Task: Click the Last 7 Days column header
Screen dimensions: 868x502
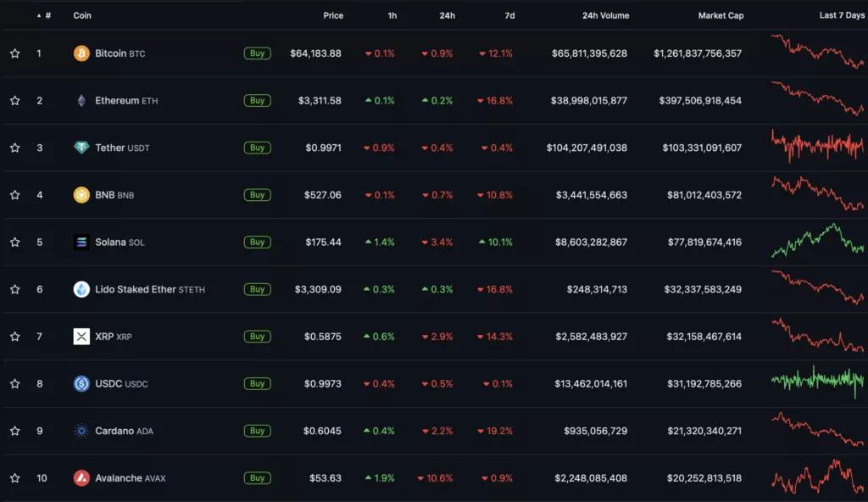Action: pyautogui.click(x=842, y=15)
